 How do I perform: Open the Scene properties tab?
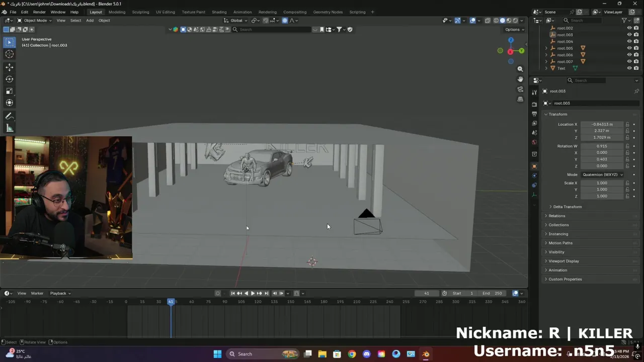click(534, 133)
